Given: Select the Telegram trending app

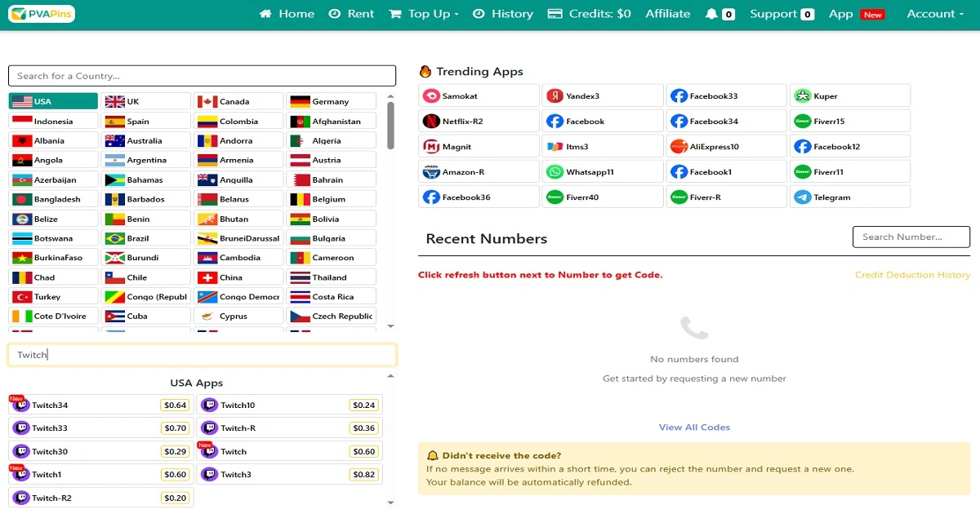Looking at the screenshot, I should 850,197.
